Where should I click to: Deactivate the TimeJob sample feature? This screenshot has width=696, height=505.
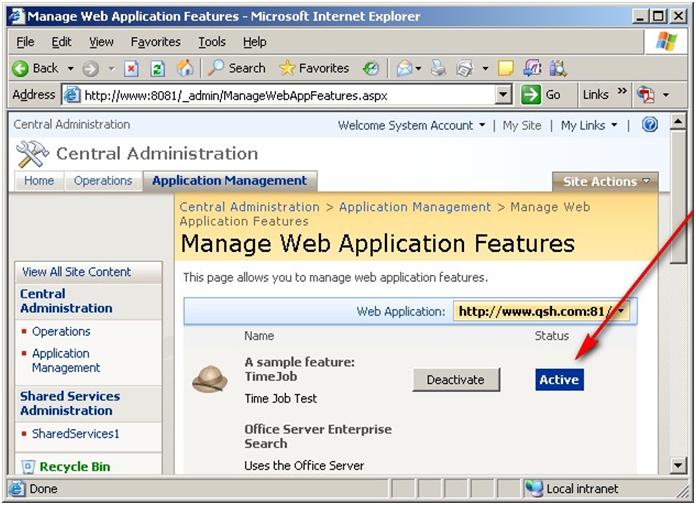point(456,380)
